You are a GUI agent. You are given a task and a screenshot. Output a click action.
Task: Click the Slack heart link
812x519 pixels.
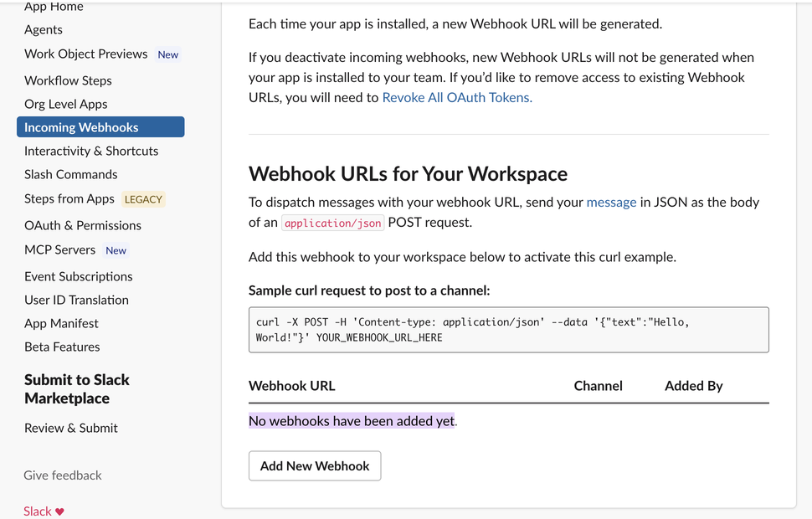point(44,511)
